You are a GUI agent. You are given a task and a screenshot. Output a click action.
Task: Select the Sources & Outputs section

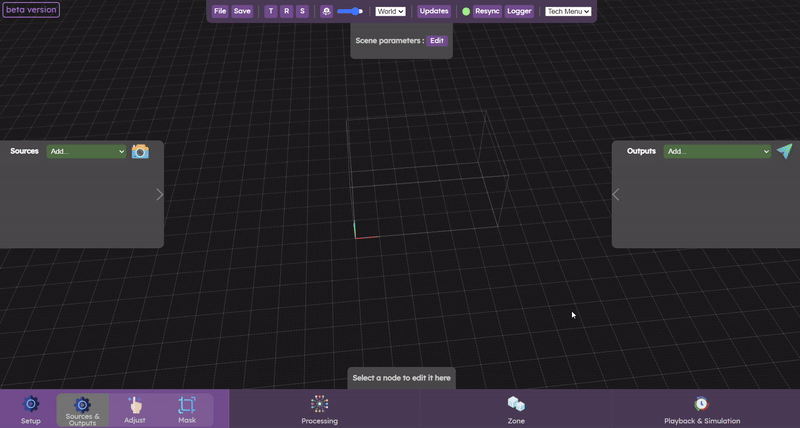83,410
